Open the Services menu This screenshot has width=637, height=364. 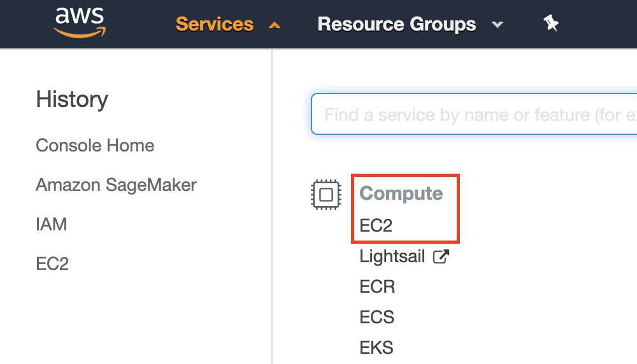coord(215,25)
